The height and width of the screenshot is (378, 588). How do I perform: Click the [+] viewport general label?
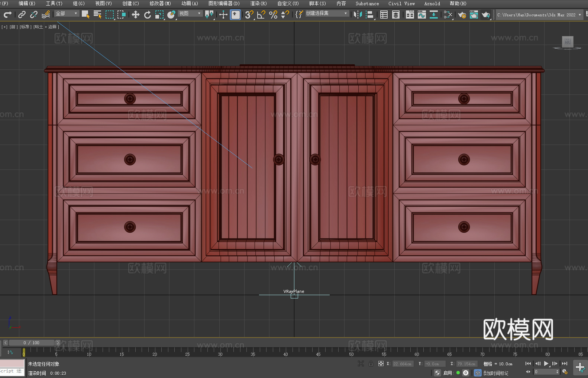pos(4,27)
